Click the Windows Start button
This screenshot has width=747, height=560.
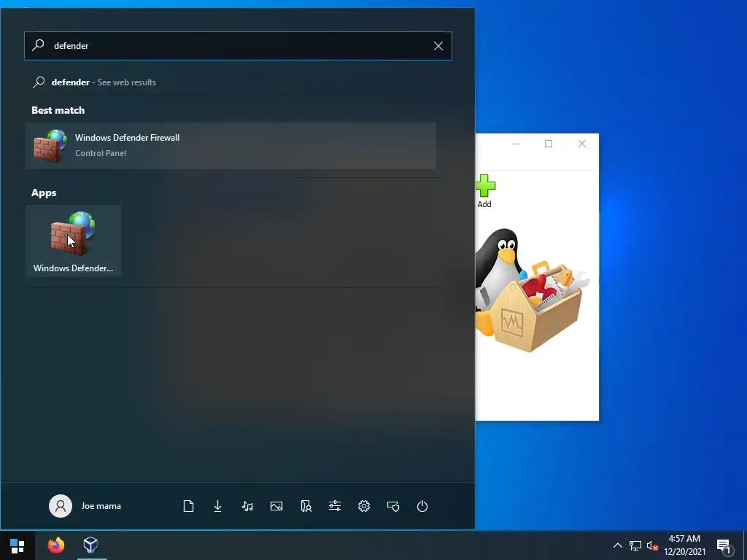click(18, 545)
